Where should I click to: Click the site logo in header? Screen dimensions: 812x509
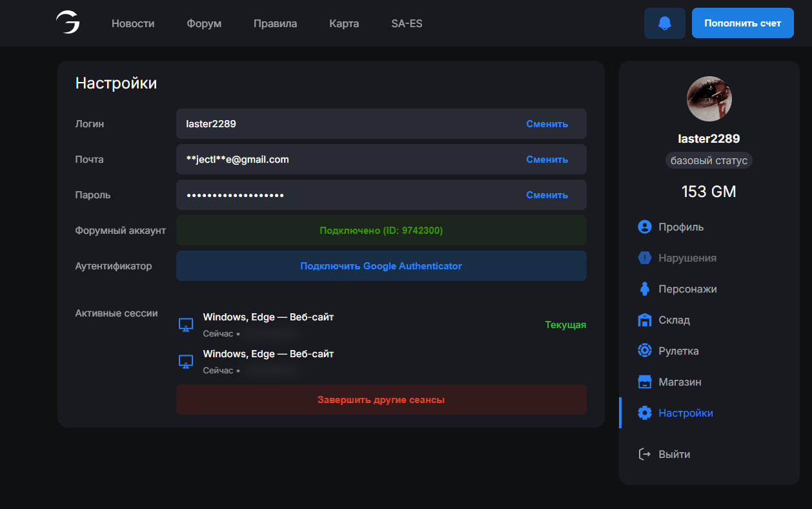point(67,23)
